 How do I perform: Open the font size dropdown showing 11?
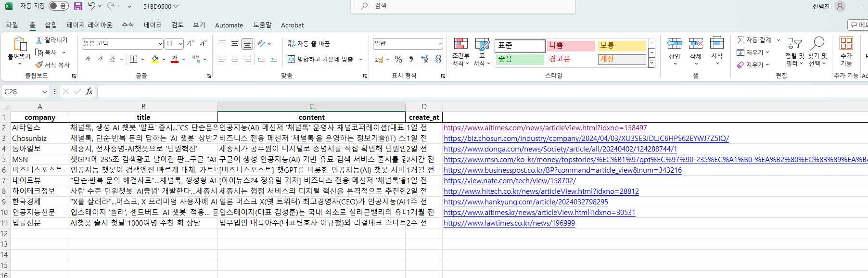(x=180, y=44)
